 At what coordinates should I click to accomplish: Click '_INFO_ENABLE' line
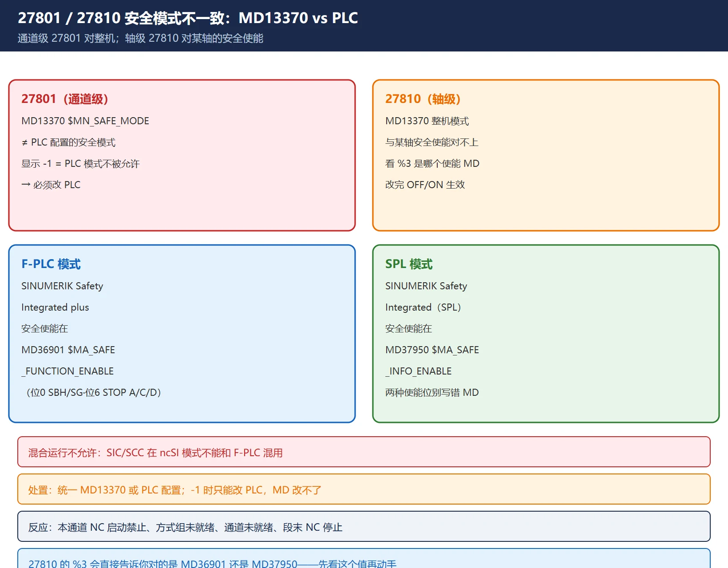419,371
